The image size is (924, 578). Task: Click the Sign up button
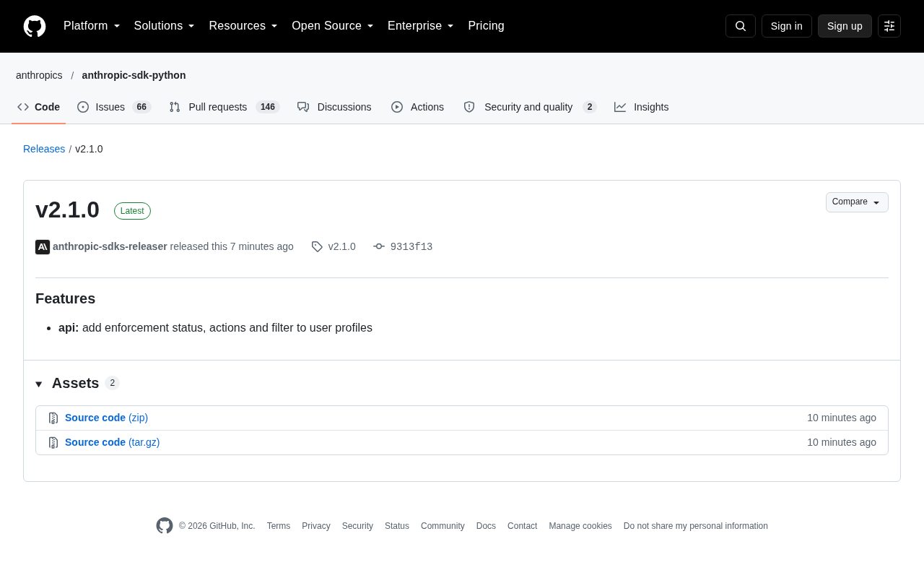coord(845,26)
